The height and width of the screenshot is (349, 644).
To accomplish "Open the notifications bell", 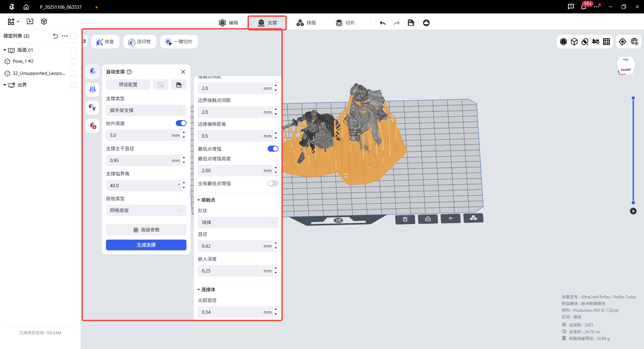I will 584,7.
